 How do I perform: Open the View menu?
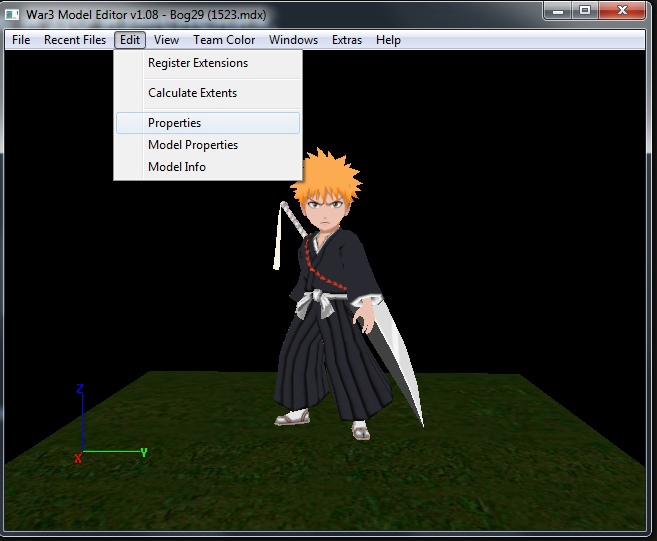tap(166, 40)
